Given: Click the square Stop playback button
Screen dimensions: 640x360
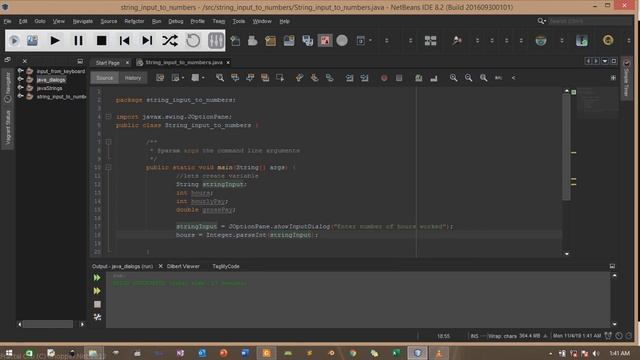Looking at the screenshot, I should [x=102, y=40].
